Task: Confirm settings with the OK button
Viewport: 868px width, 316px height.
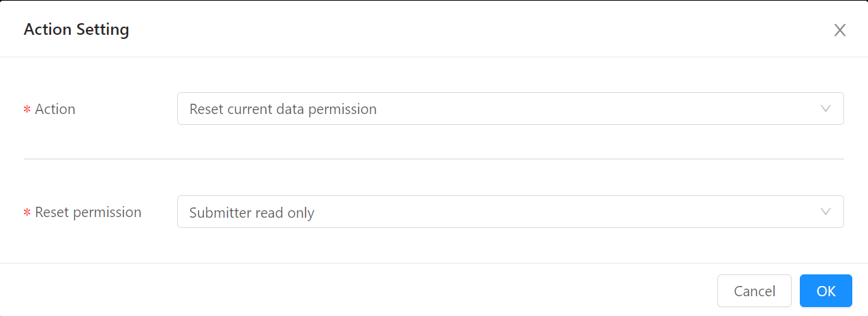Action: point(826,291)
